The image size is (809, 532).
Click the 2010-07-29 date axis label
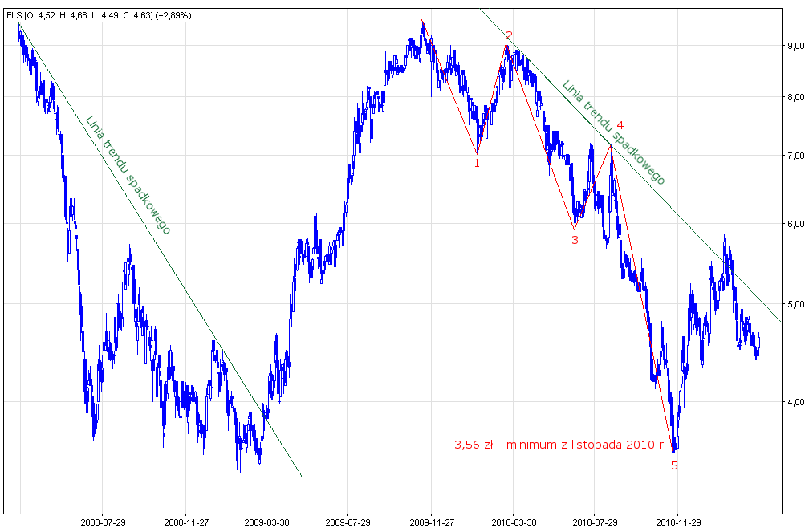coord(595,522)
